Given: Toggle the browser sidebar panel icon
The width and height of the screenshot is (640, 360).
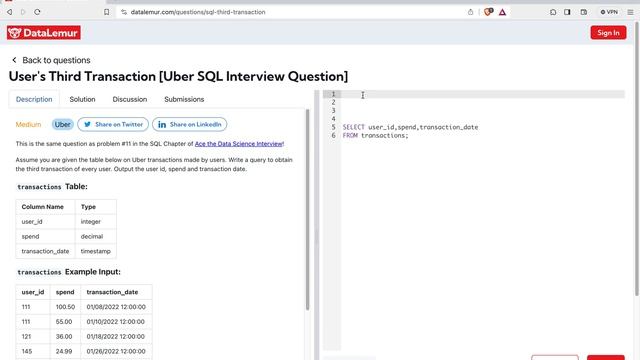Looking at the screenshot, I should pyautogui.click(x=567, y=12).
